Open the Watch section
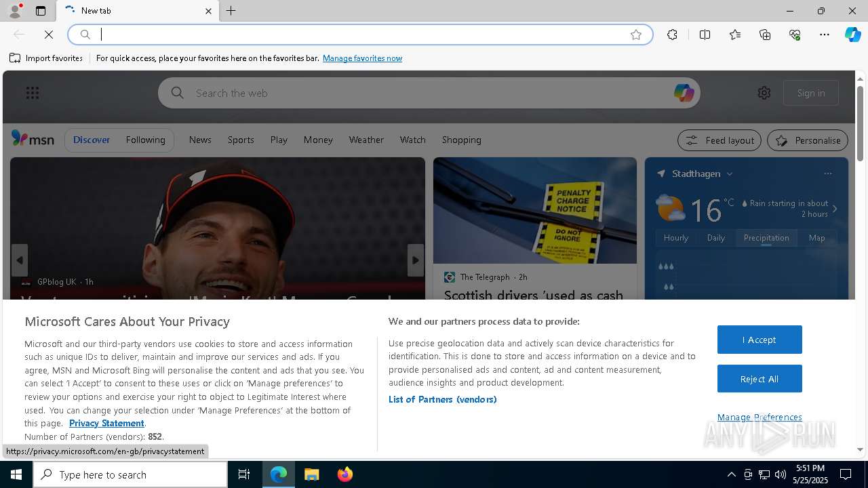This screenshot has height=488, width=868. click(x=412, y=140)
